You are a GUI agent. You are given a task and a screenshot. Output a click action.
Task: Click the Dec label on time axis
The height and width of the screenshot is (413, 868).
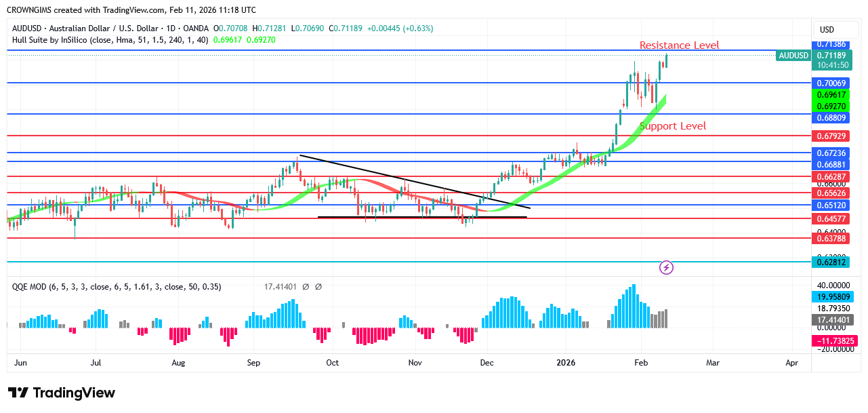coord(487,363)
